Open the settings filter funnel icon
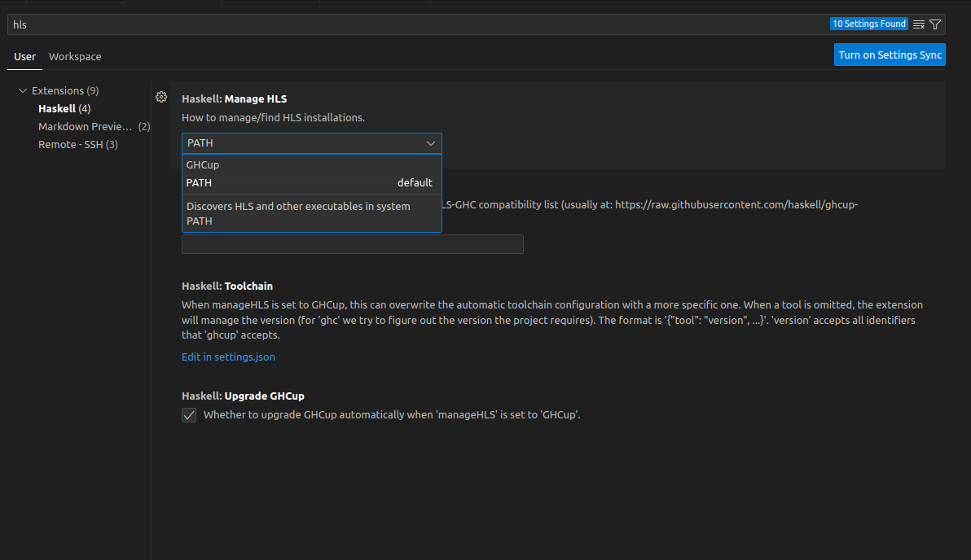The width and height of the screenshot is (971, 560). 935,24
